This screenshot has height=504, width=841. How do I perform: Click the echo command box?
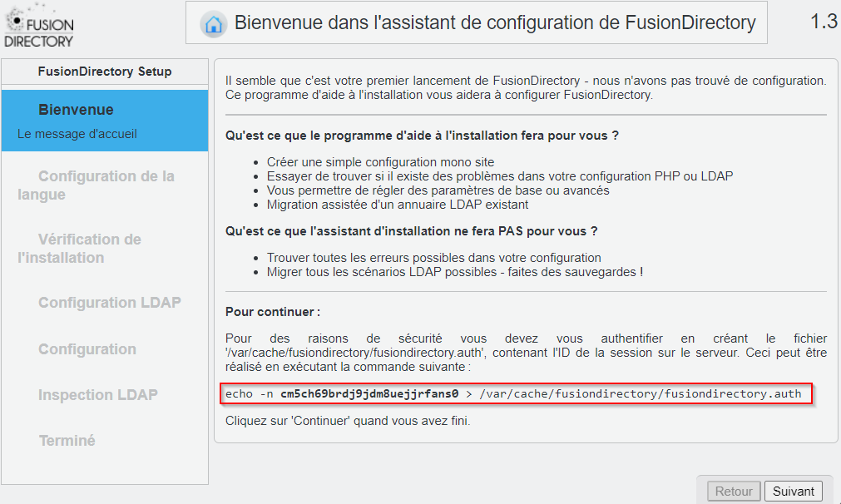[516, 393]
